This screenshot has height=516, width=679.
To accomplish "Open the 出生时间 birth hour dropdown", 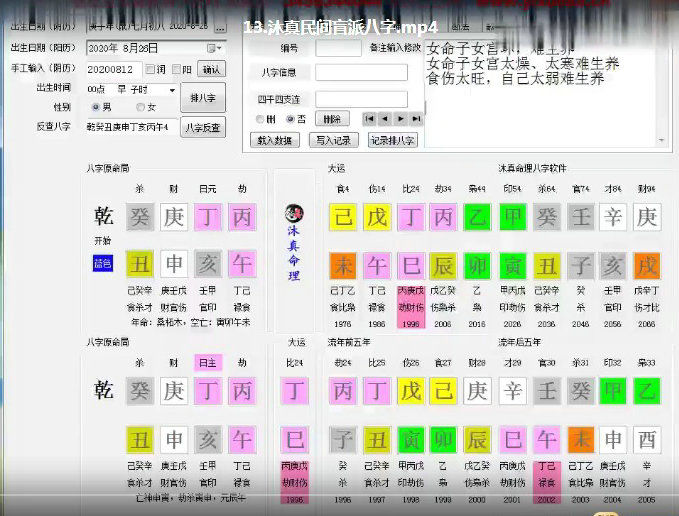I will click(x=172, y=90).
